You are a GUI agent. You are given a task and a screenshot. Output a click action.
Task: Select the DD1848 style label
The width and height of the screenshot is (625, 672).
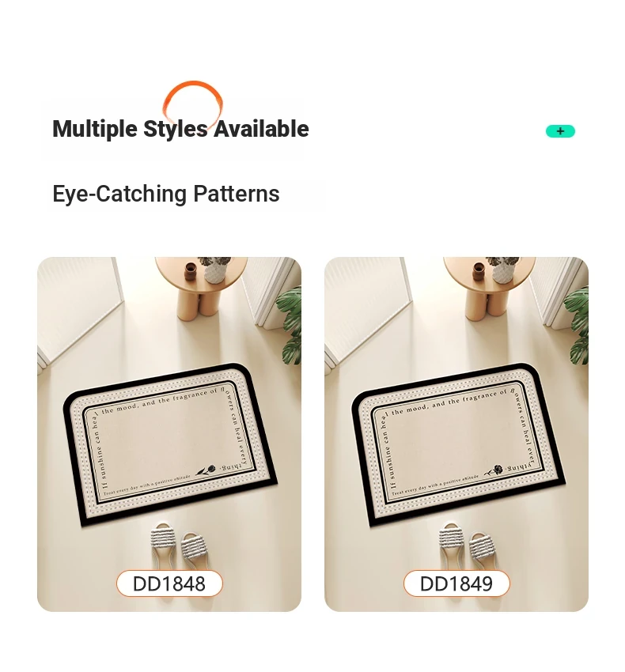click(169, 583)
